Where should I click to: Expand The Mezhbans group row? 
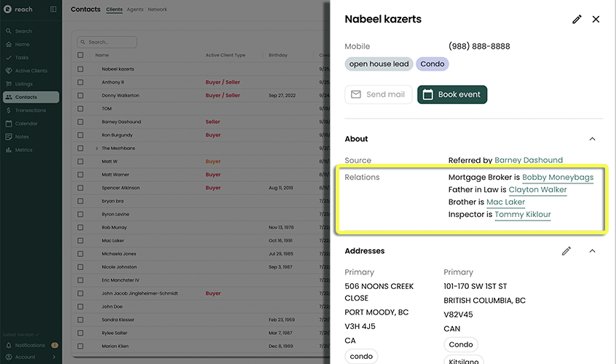click(x=96, y=149)
